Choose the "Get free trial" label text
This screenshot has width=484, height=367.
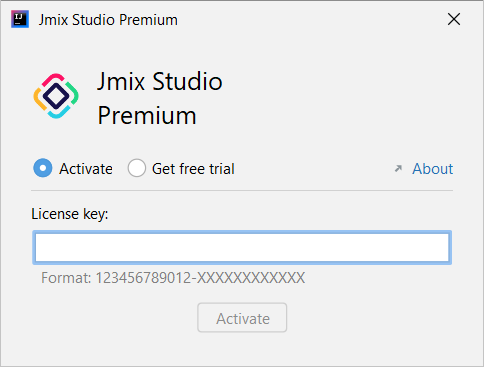point(193,169)
